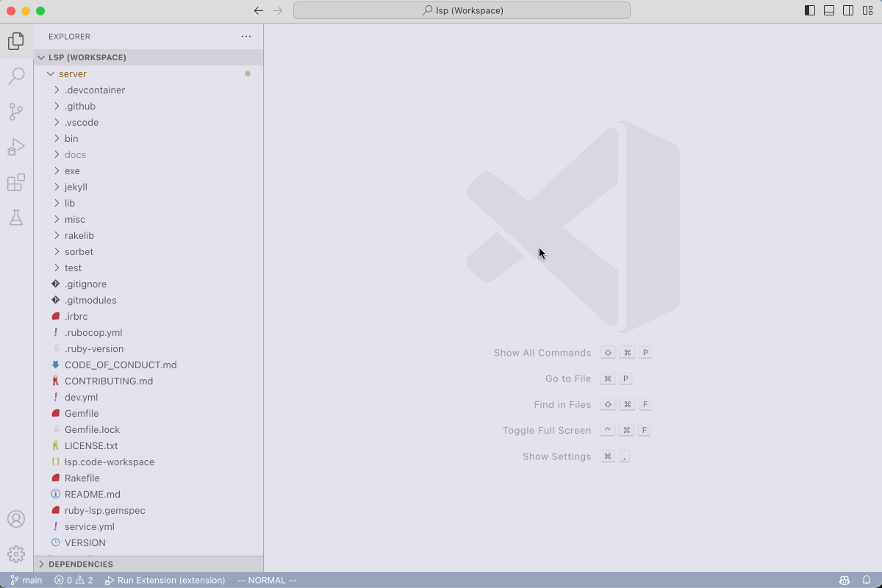Open the .rubocop.yml file
This screenshot has width=882, height=588.
pos(148,332)
